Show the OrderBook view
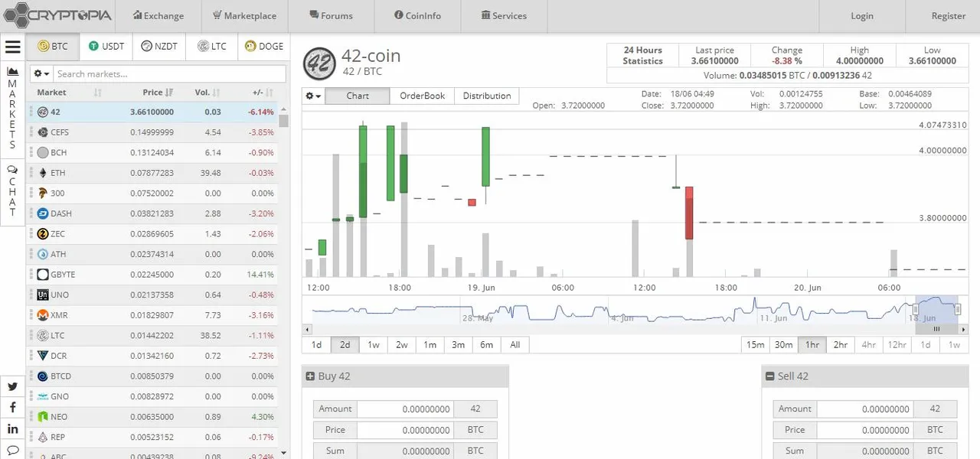980x459 pixels. [x=422, y=96]
